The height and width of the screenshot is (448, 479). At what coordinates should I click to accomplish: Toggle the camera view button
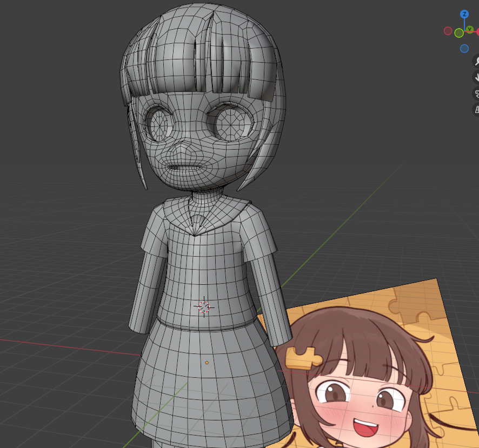pos(476,93)
